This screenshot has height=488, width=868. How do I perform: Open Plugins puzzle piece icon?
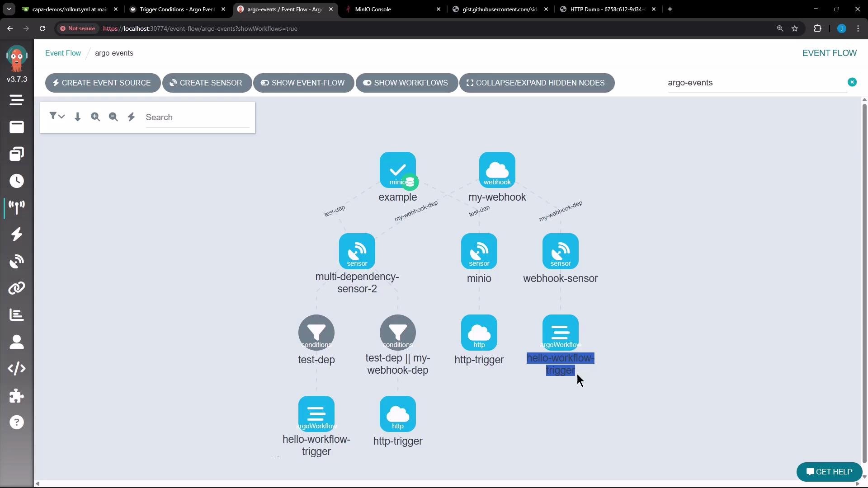click(x=17, y=396)
